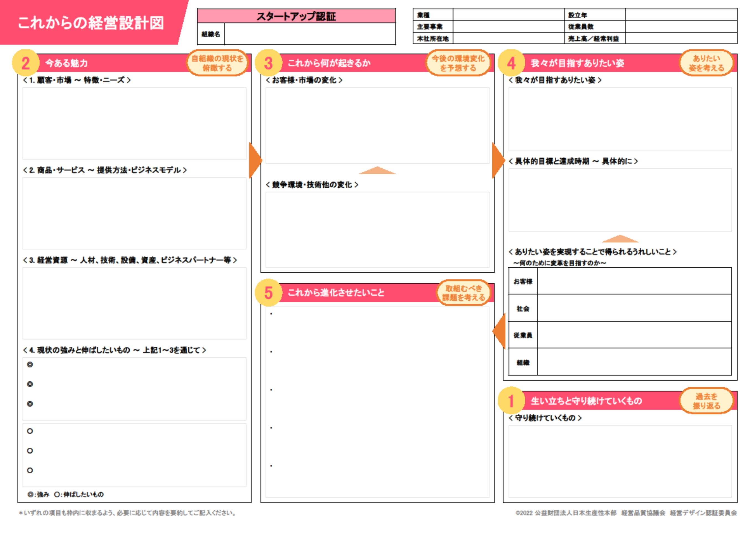The width and height of the screenshot is (756, 534).
Task: Click the last single-circle bullet in the strengths list
Action: tap(30, 470)
